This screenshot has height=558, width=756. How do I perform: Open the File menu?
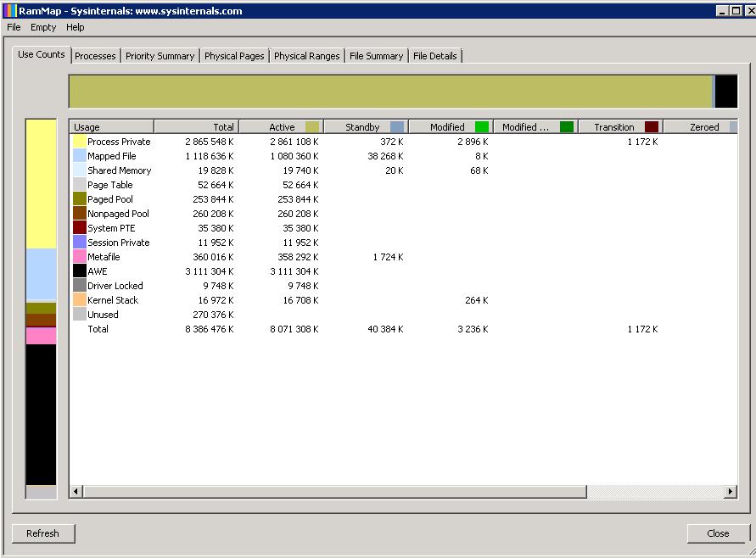14,27
